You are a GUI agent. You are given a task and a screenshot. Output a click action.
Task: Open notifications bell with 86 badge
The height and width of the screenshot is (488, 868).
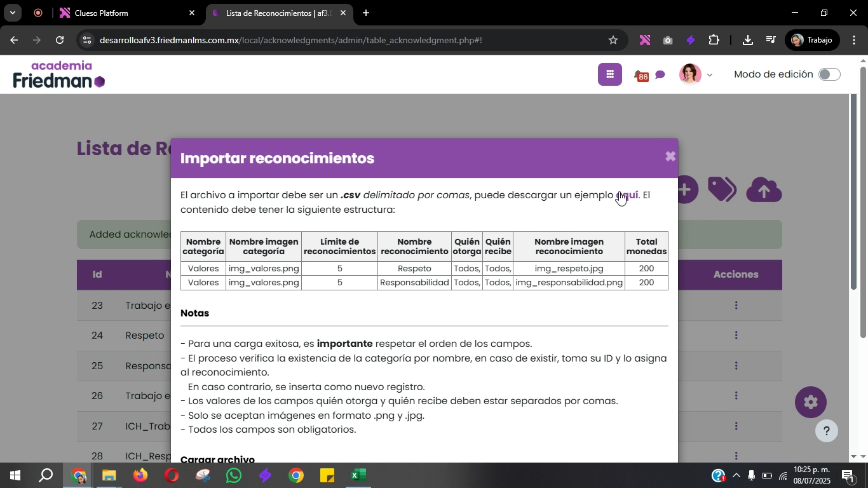641,75
